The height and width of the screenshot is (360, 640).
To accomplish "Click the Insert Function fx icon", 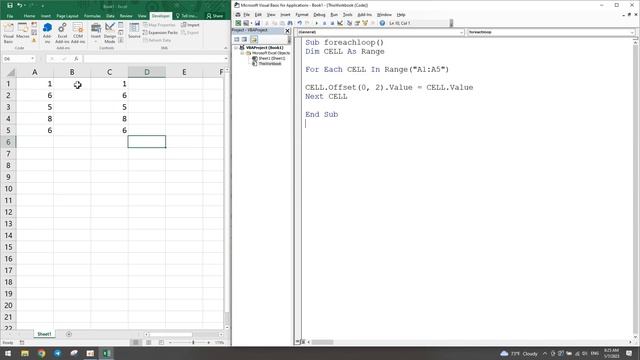I will pos(76,59).
